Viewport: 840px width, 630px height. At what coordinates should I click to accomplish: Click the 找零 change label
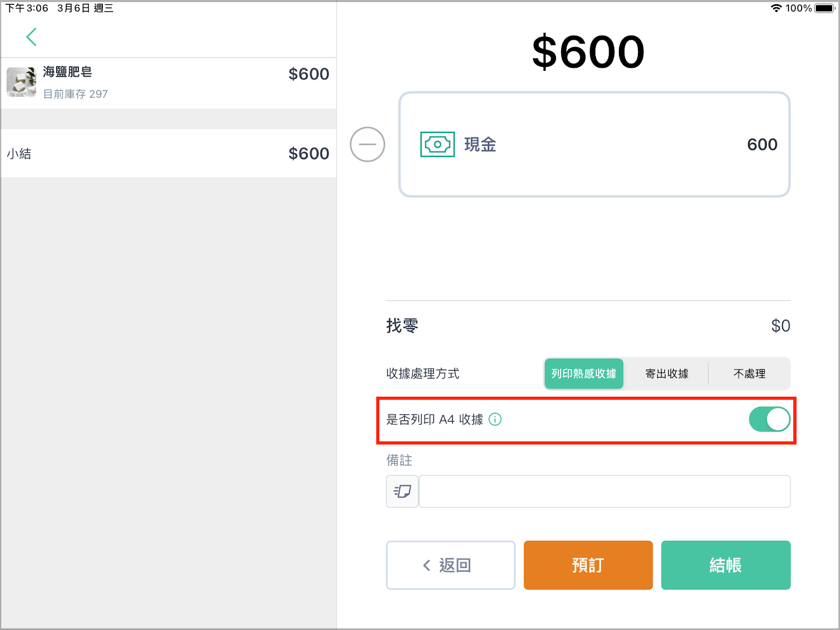pyautogui.click(x=402, y=325)
